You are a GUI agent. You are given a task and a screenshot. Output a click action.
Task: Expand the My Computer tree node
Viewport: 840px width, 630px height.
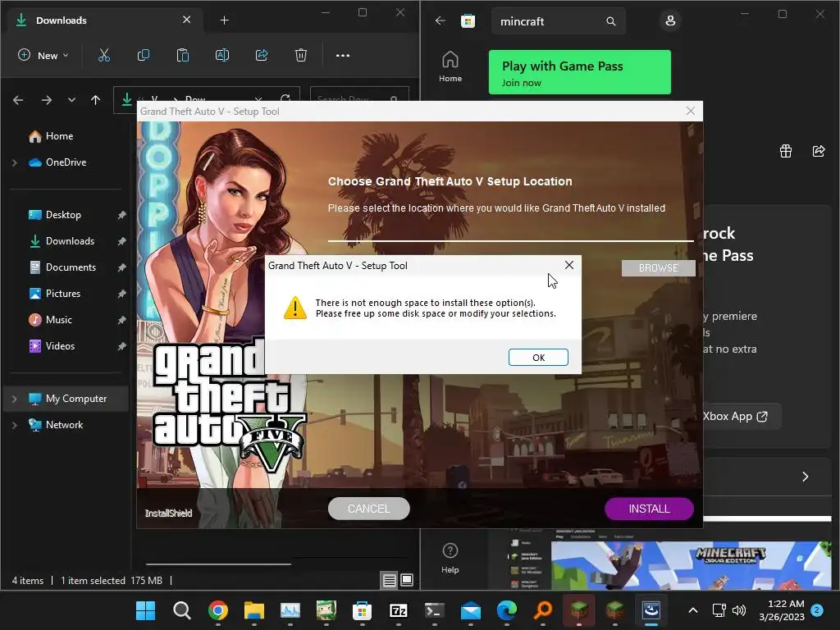pyautogui.click(x=15, y=399)
